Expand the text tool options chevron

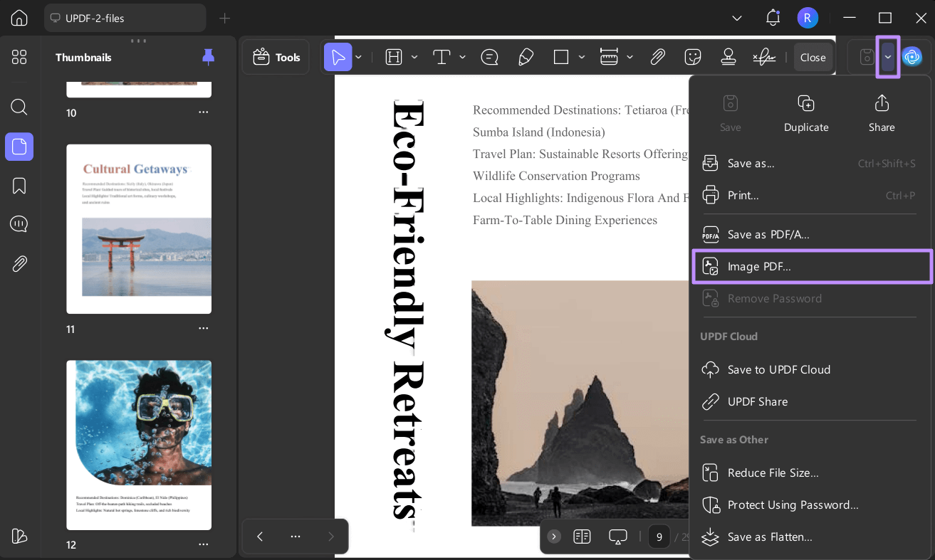coord(462,57)
